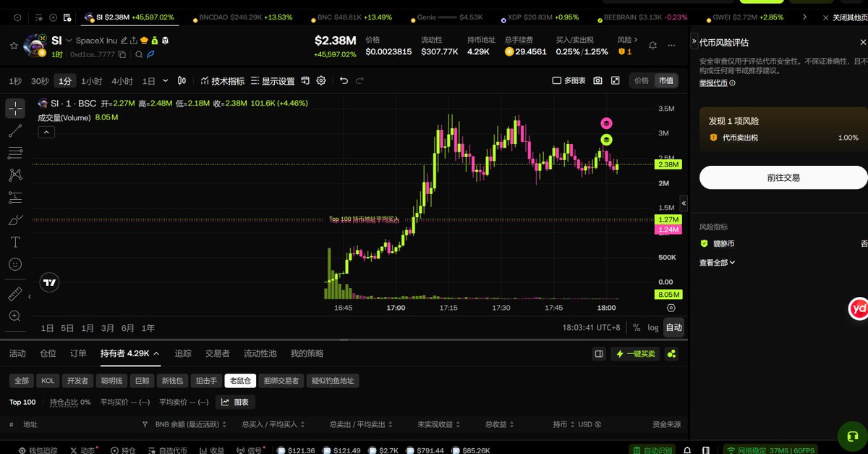Screen dimensions: 868x454
Task: Set chart range to 5日
Action: click(67, 327)
